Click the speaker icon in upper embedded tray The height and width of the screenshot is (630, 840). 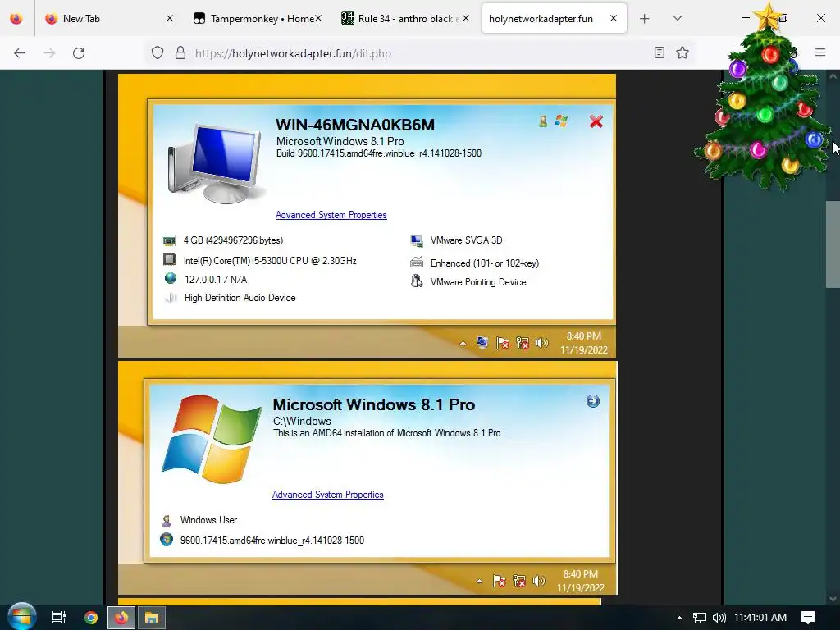pos(542,343)
